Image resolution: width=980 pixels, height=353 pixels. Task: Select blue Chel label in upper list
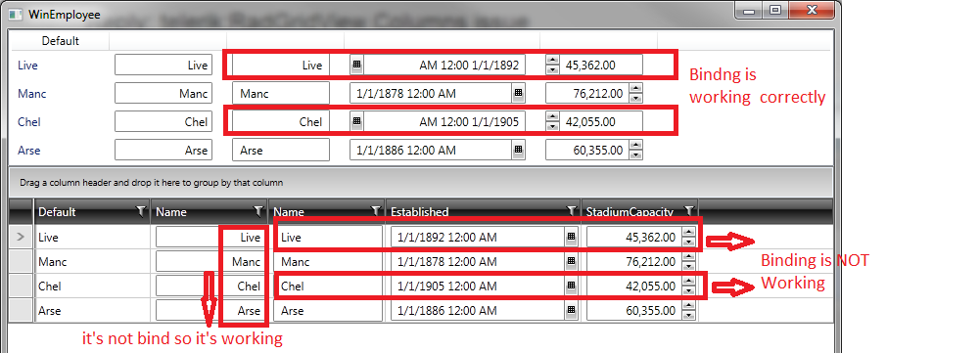coord(29,122)
